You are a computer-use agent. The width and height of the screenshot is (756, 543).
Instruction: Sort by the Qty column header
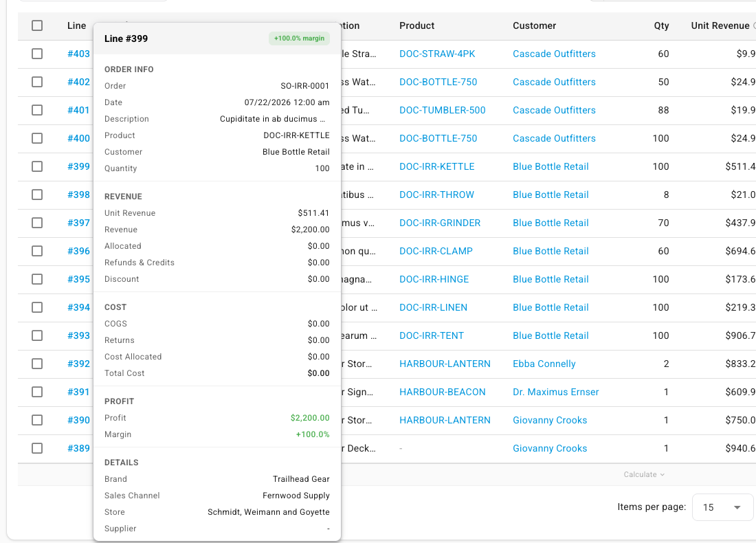tap(661, 25)
